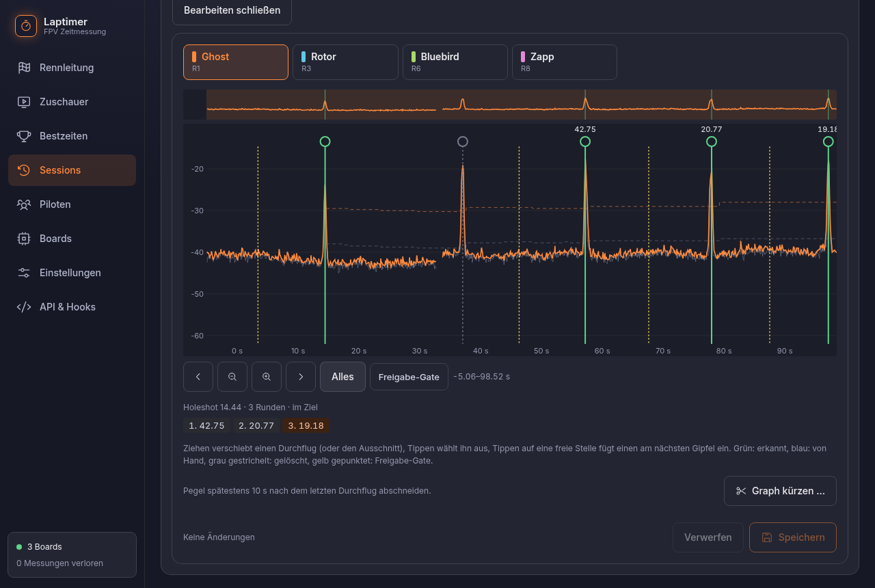This screenshot has width=875, height=588.
Task: Zoom into the signal graph
Action: (267, 377)
